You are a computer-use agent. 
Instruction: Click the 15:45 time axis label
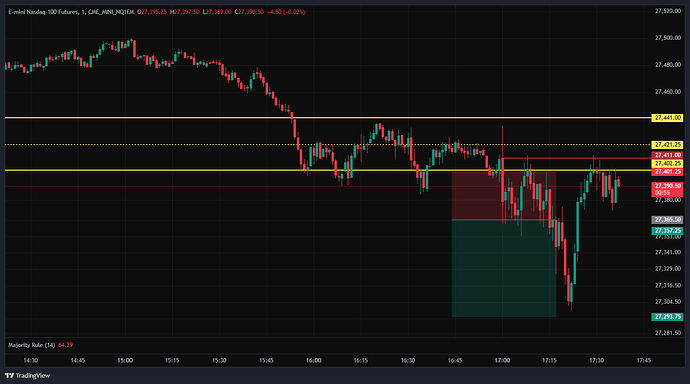266,361
